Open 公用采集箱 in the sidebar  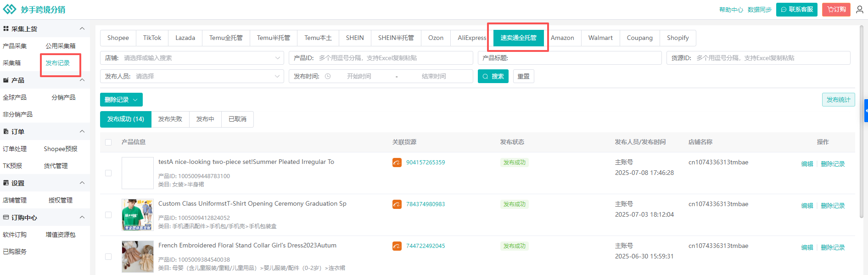(61, 46)
